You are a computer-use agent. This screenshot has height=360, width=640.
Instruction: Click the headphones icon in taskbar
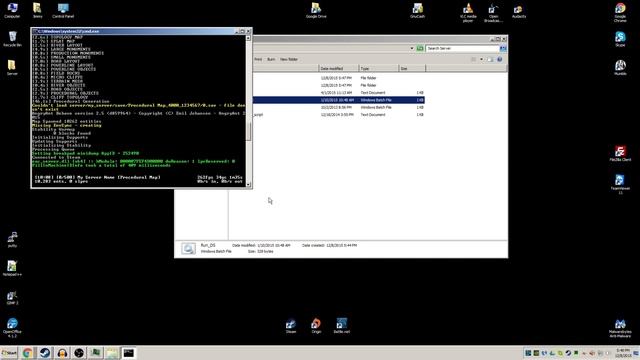62,353
